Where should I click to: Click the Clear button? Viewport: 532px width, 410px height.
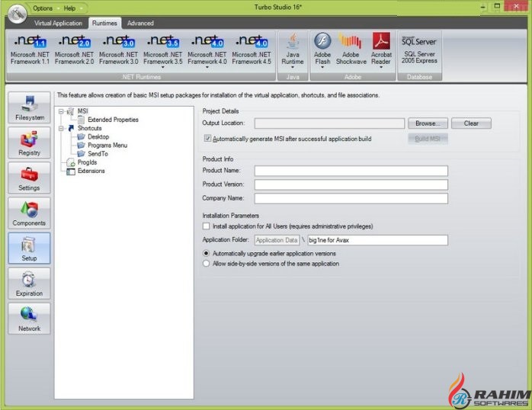pyautogui.click(x=471, y=123)
